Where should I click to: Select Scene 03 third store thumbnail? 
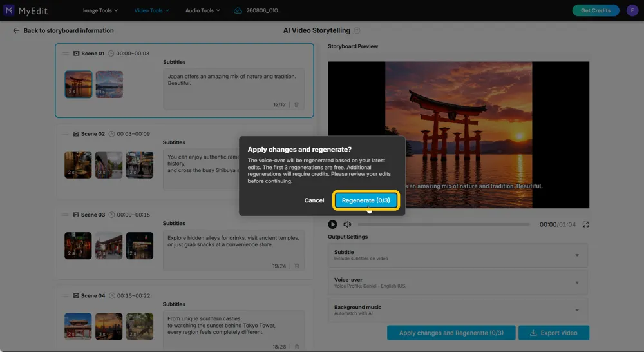click(140, 246)
